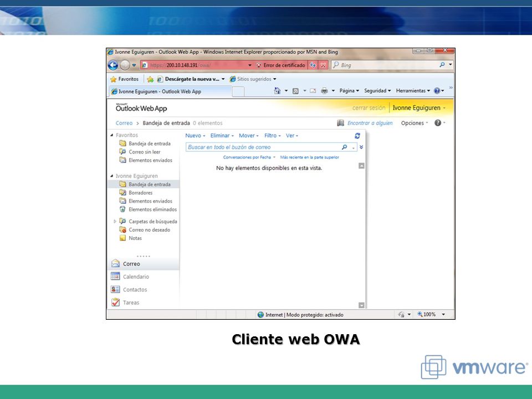Open the recent pages dropdown arrow
Image resolution: width=532 pixels, height=399 pixels.
click(x=134, y=65)
